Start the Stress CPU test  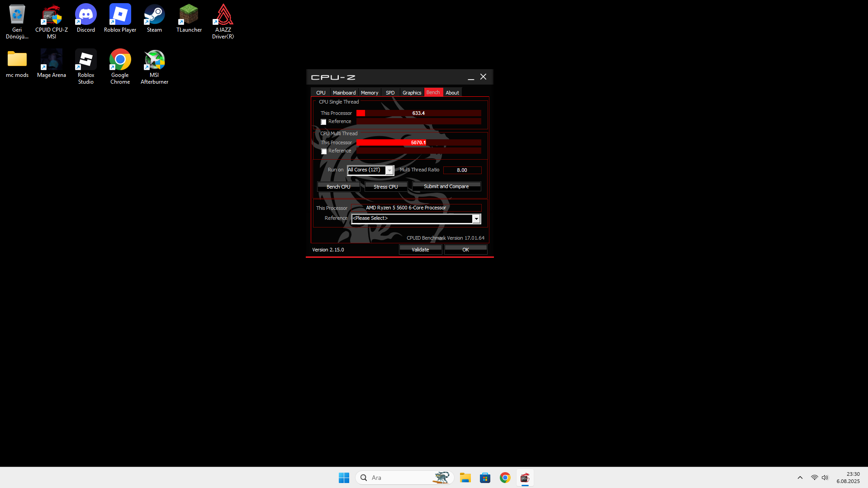pyautogui.click(x=386, y=186)
